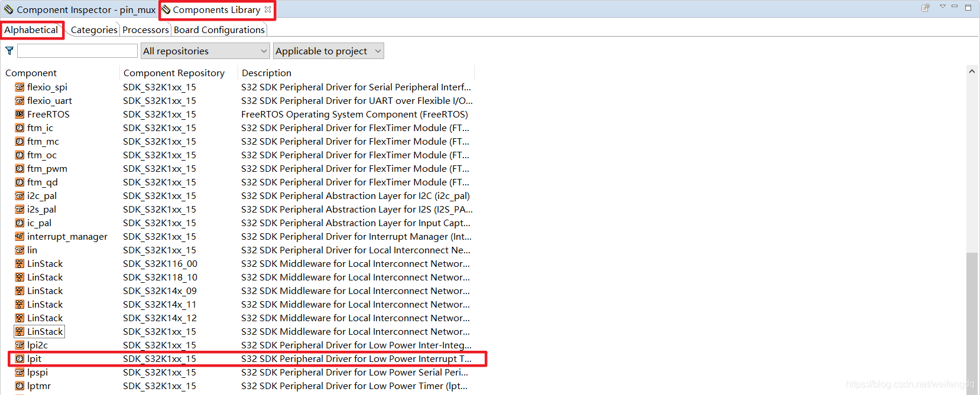This screenshot has width=980, height=395.
Task: Click the i2c_pal component icon
Action: point(20,196)
